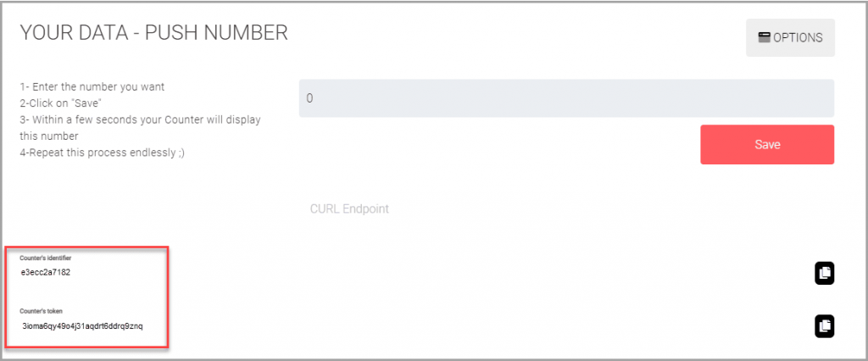Click the "YOUR DATA - PUSH NUMBER" heading
The height and width of the screenshot is (361, 868).
point(154,33)
